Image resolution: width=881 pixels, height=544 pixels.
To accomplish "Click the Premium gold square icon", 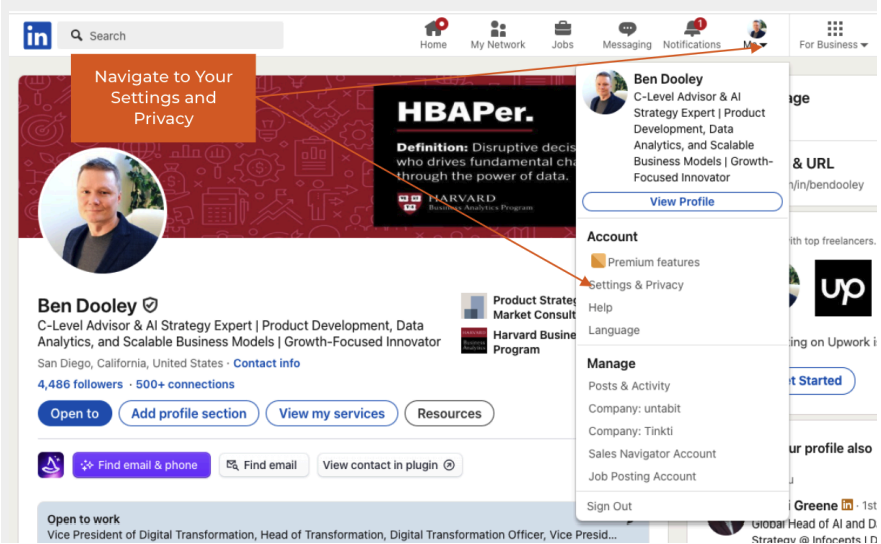I will click(598, 261).
